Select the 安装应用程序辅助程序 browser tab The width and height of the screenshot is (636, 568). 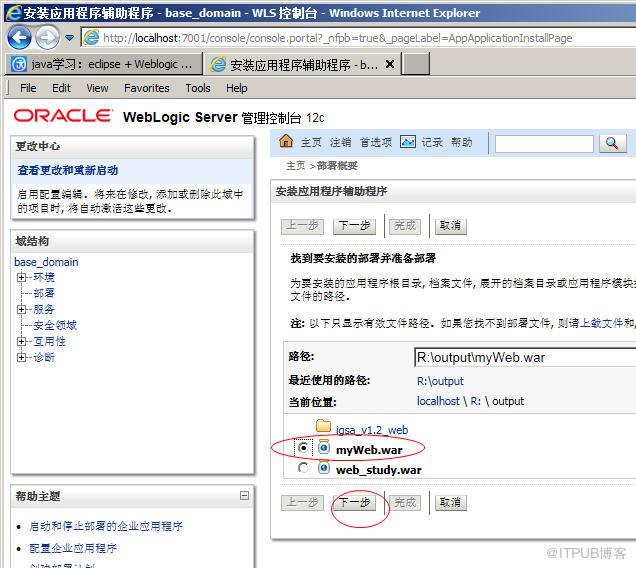point(302,65)
